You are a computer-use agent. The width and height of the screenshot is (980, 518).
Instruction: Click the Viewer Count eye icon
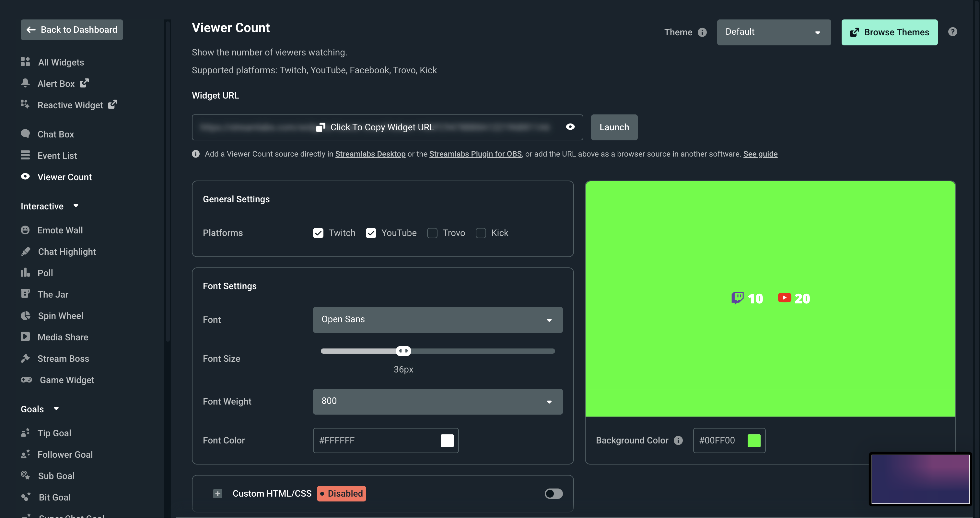[25, 176]
